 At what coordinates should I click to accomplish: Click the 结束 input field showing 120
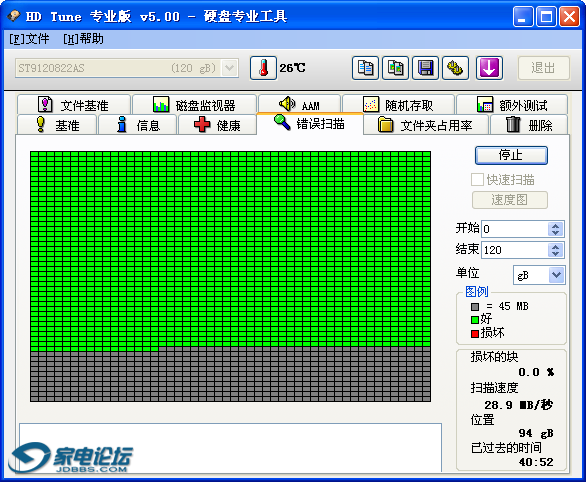(x=515, y=250)
